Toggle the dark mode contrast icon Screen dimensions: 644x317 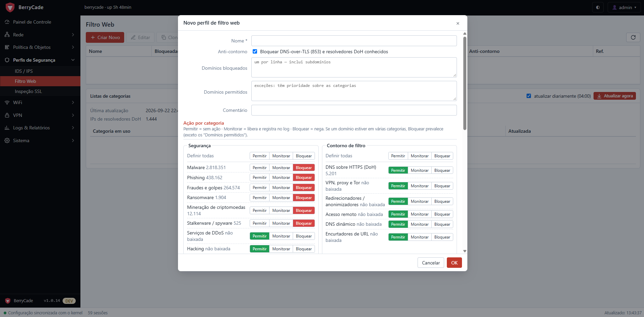click(x=598, y=7)
